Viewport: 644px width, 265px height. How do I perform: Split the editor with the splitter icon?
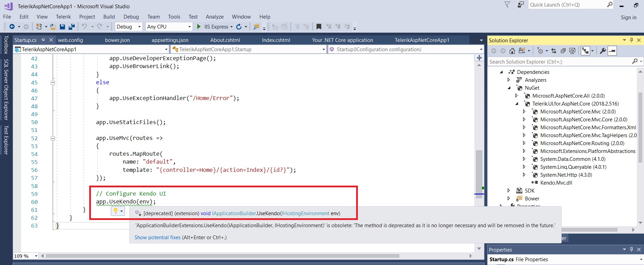[479, 58]
